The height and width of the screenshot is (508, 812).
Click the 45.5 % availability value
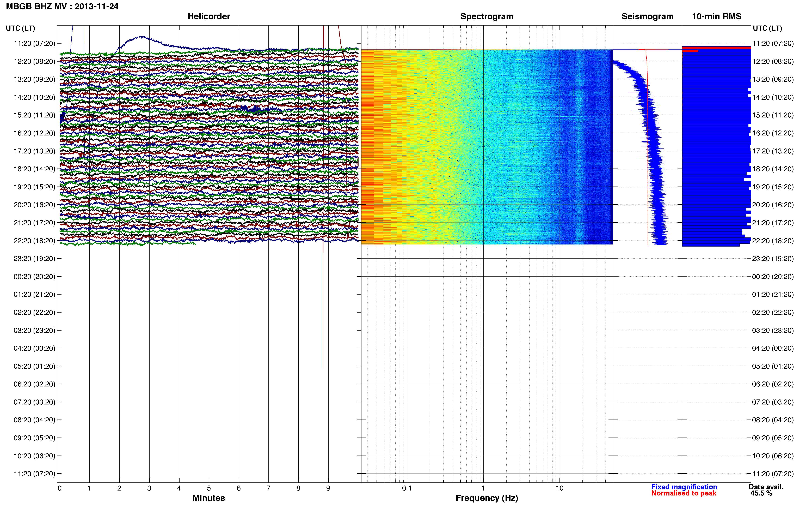coord(761,493)
